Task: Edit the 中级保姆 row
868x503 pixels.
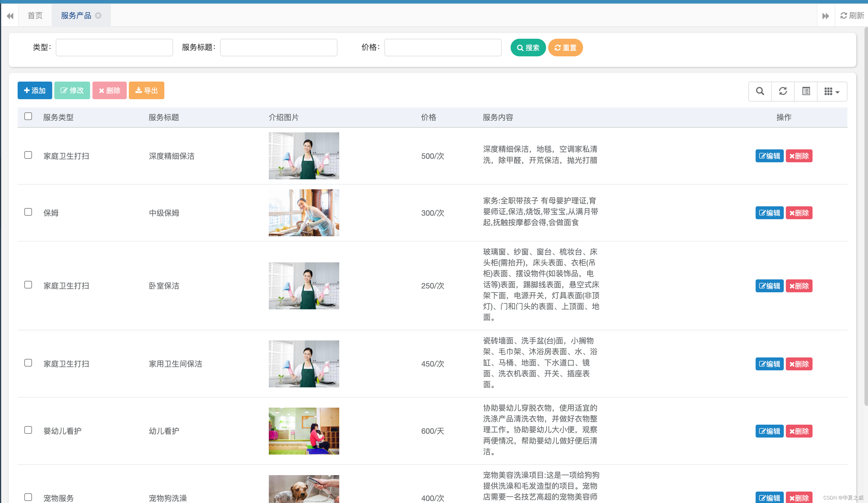Action: pos(769,212)
